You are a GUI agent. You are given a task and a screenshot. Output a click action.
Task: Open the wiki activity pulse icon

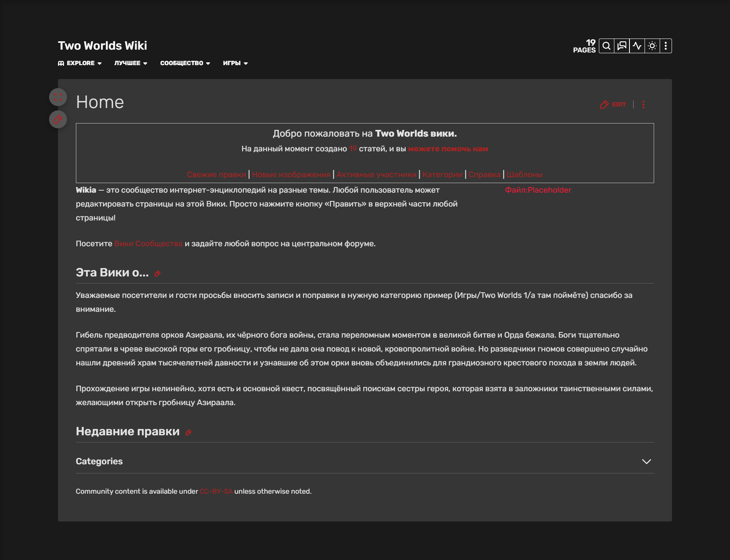click(x=637, y=46)
